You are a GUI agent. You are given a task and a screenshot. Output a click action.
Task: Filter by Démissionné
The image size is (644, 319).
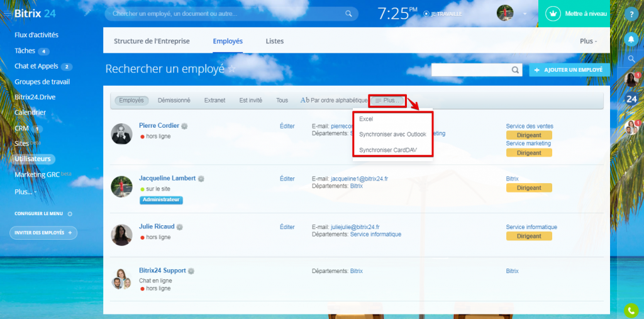click(x=174, y=100)
